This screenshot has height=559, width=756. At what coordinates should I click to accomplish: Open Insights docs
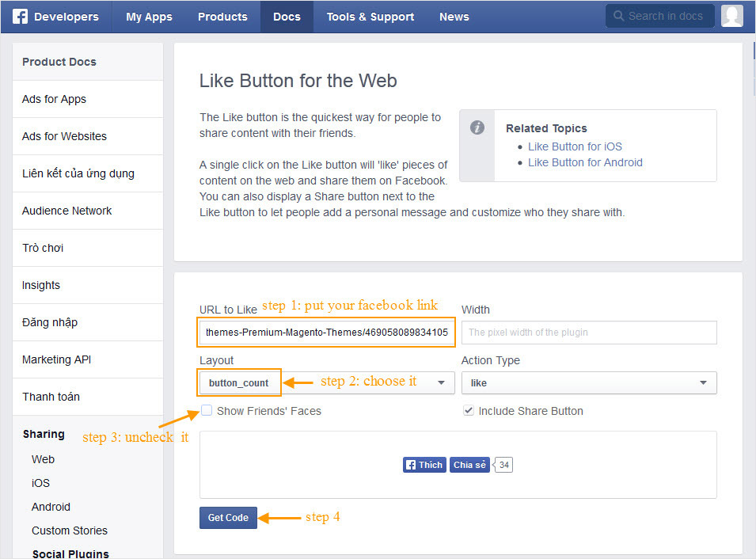[x=88, y=285]
